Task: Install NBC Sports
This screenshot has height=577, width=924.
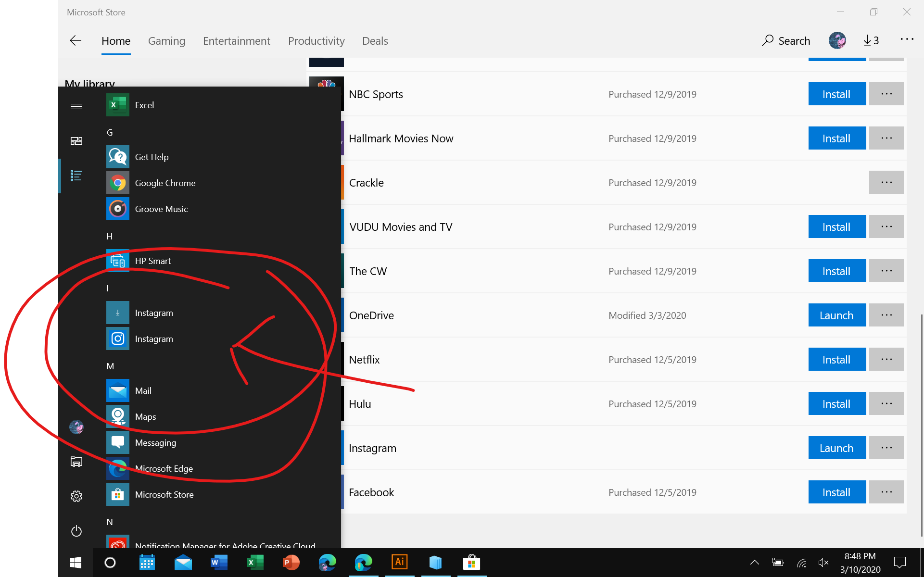Action: click(x=837, y=94)
